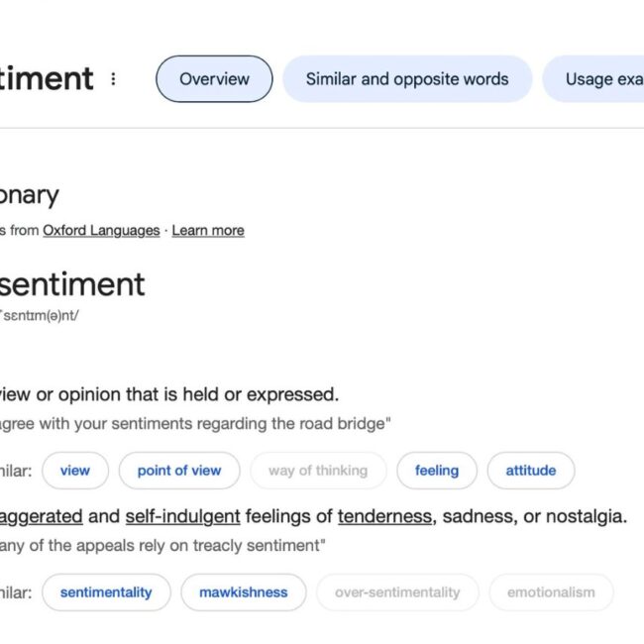Click the 'point of view' synonym chip
This screenshot has height=644, width=644.
tap(179, 471)
